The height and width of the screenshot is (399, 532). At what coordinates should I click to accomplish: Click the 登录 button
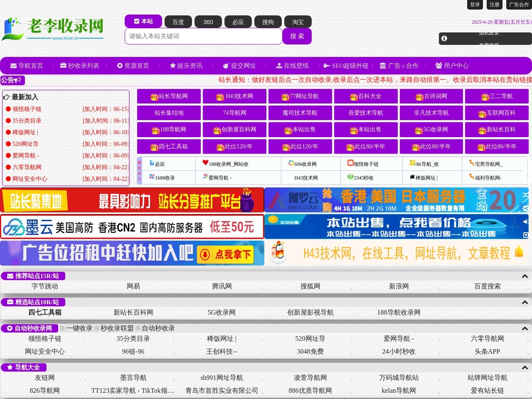tap(475, 5)
